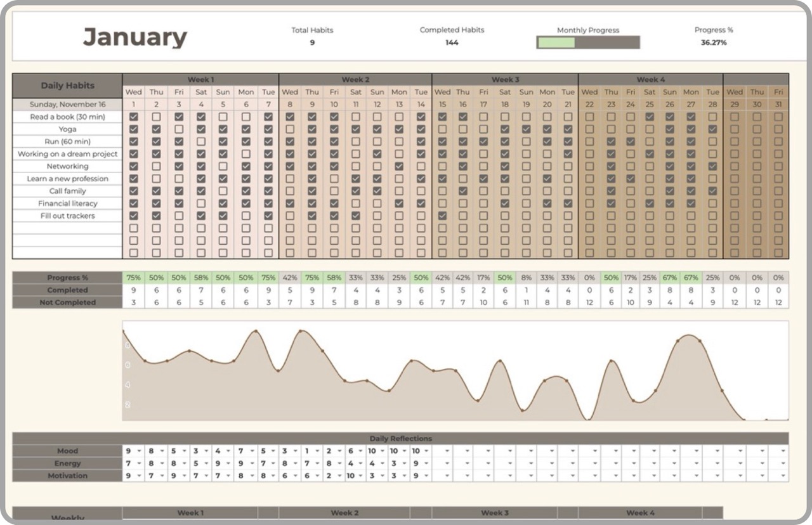812x525 pixels.
Task: Open the empty Mood dropdown for day 31
Action: (784, 451)
